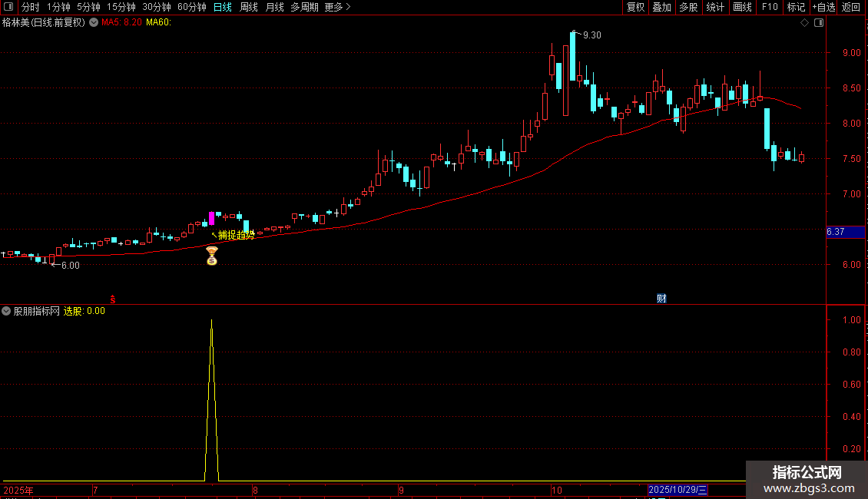Click the 财 finance marker icon

(661, 299)
